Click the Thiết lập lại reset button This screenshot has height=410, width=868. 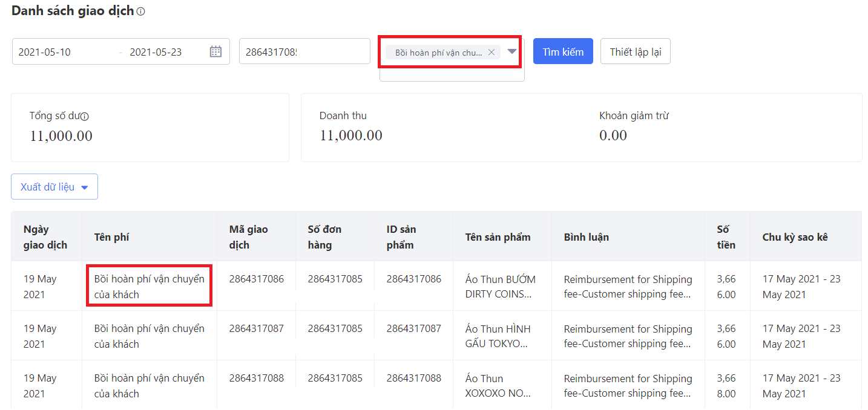coord(635,51)
